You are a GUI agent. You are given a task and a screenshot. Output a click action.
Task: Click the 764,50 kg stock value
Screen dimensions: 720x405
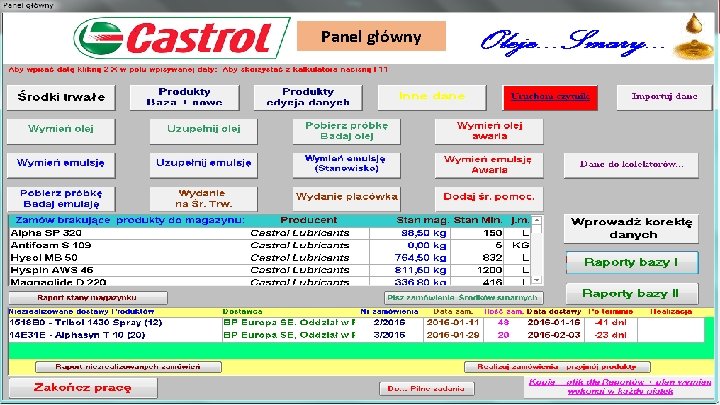421,258
